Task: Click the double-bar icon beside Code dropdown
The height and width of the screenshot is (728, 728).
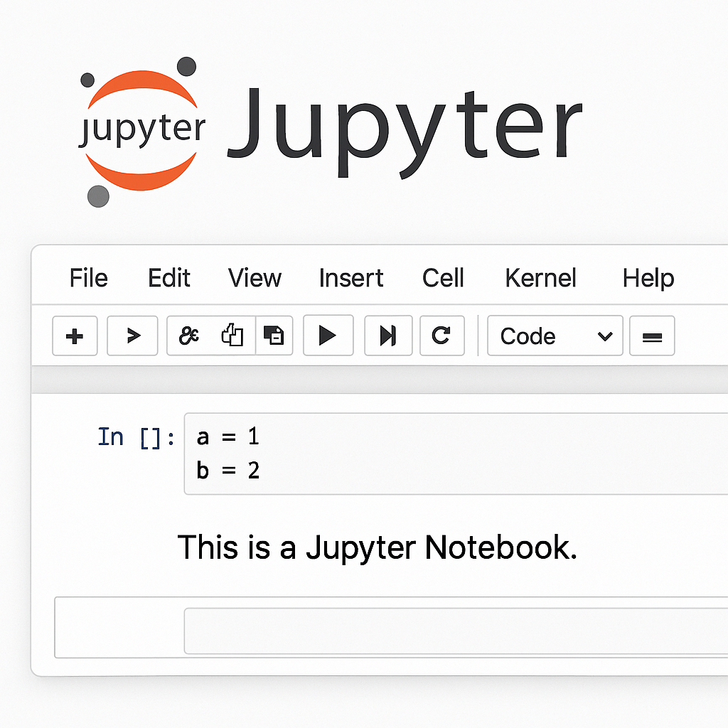Action: click(x=652, y=336)
